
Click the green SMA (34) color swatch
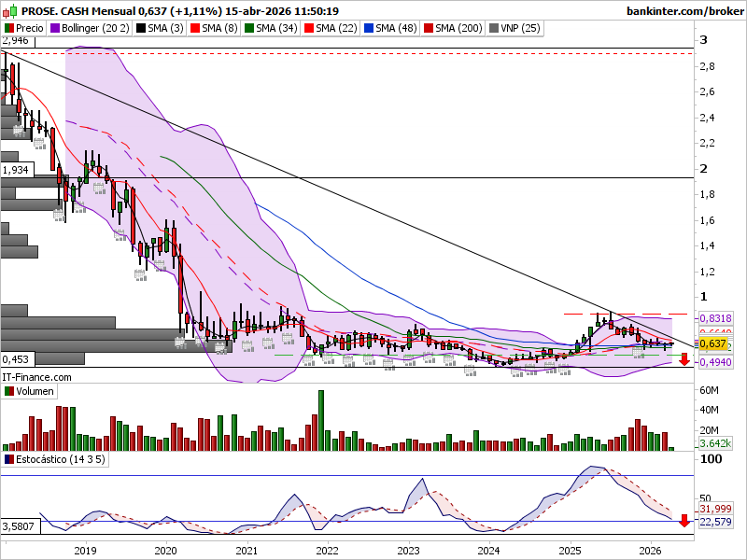coord(248,28)
